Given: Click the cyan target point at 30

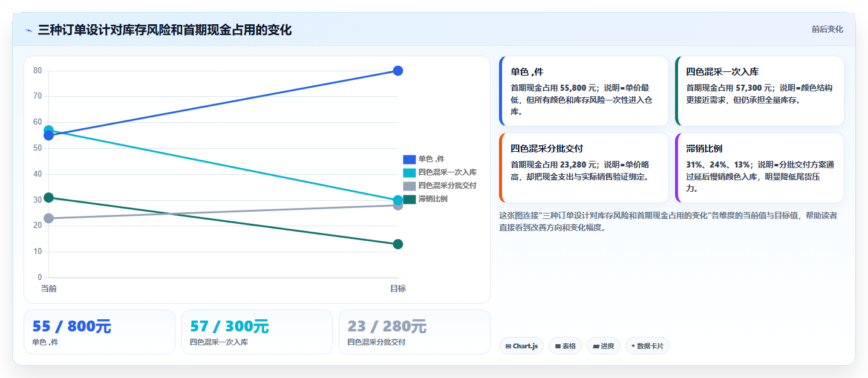Looking at the screenshot, I should tap(398, 200).
